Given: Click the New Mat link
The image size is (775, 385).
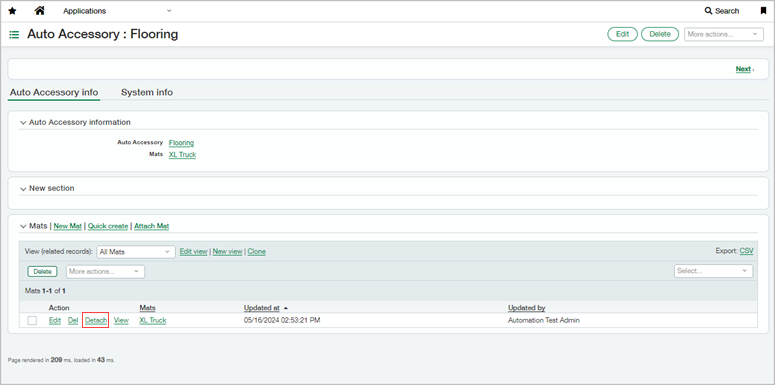Looking at the screenshot, I should [x=68, y=226].
